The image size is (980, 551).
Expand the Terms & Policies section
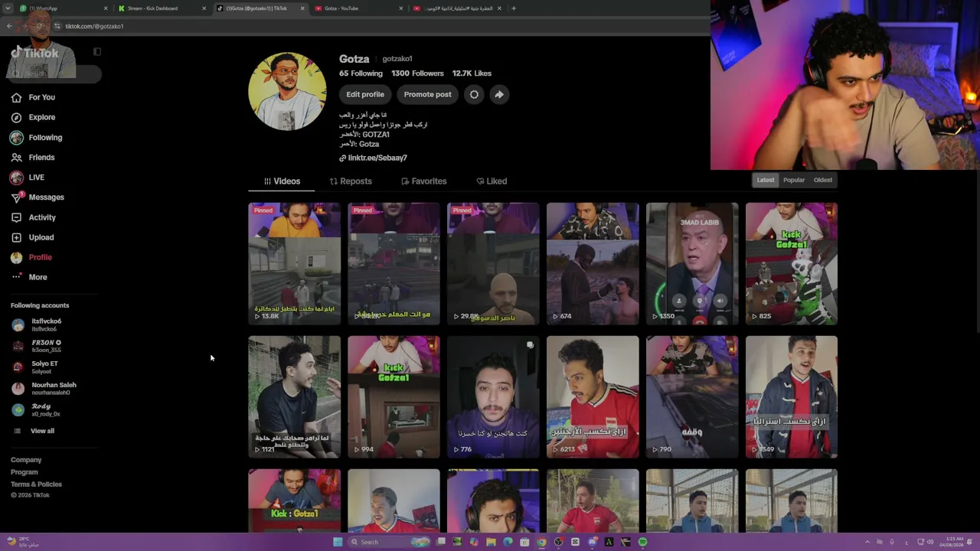click(36, 484)
